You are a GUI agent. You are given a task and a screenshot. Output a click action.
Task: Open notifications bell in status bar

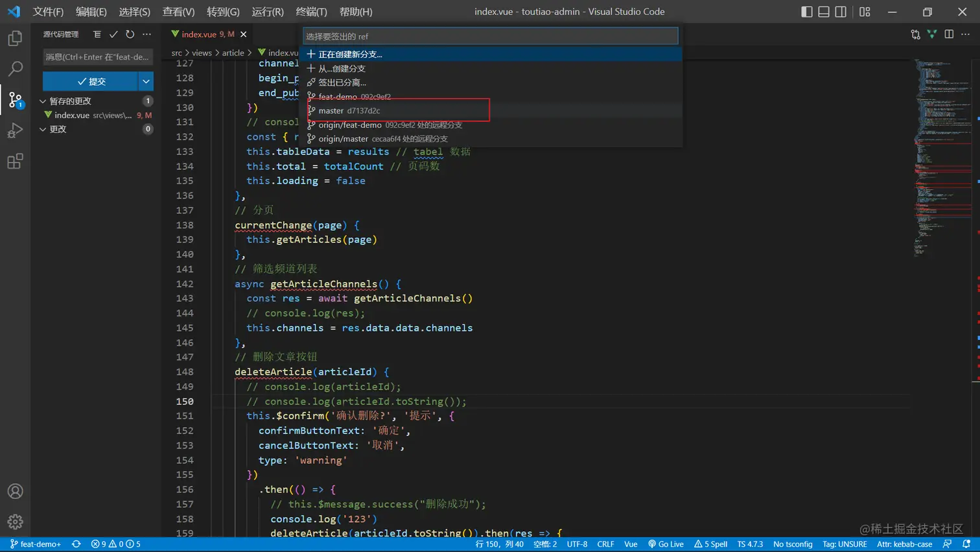[x=966, y=544]
